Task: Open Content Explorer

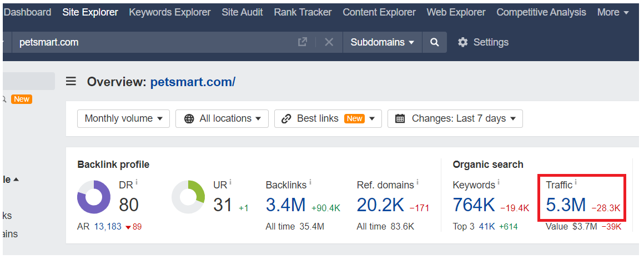Action: [379, 12]
